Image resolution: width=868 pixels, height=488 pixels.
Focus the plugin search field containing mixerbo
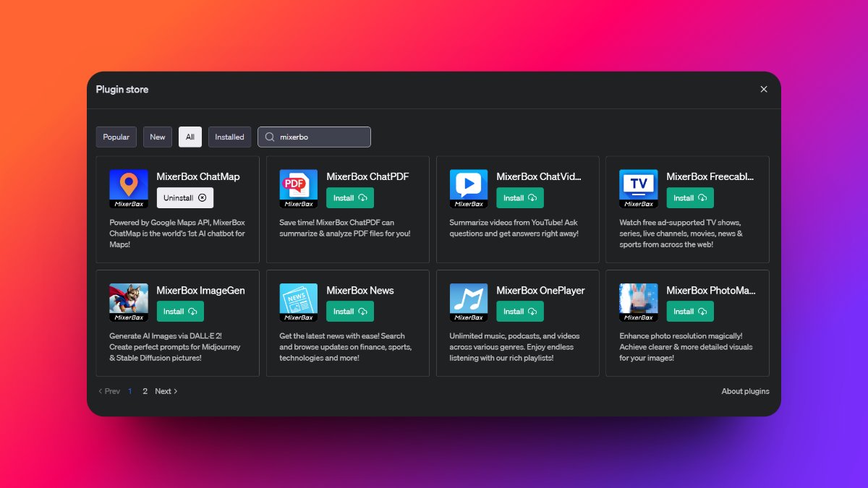[314, 137]
